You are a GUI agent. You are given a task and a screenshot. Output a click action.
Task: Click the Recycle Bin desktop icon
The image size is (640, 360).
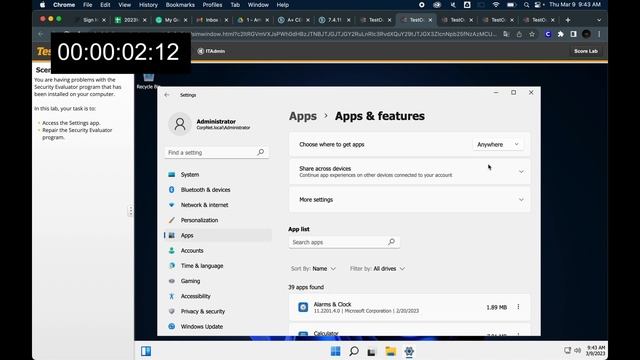coord(148,80)
